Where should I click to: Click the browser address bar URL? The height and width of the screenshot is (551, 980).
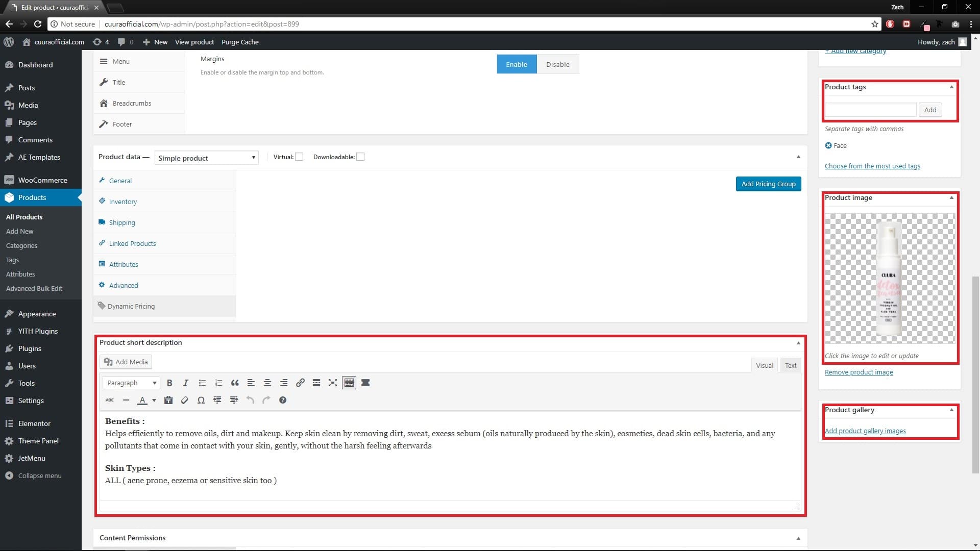pyautogui.click(x=202, y=24)
